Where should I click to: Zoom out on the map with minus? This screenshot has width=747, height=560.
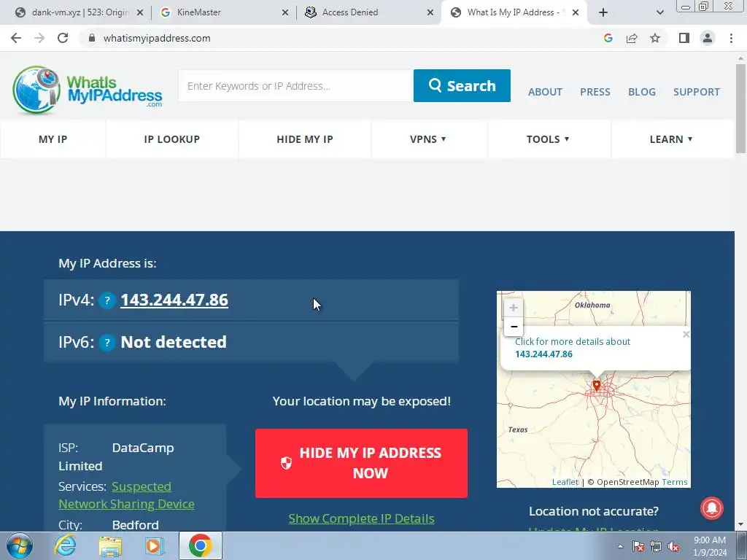pos(514,327)
